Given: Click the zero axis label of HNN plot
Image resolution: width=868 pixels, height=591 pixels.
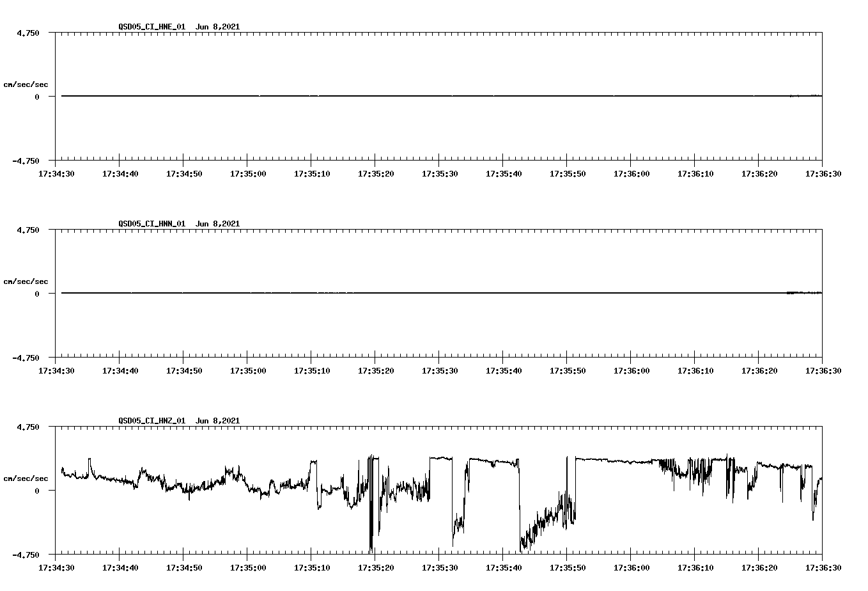Looking at the screenshot, I should [37, 294].
